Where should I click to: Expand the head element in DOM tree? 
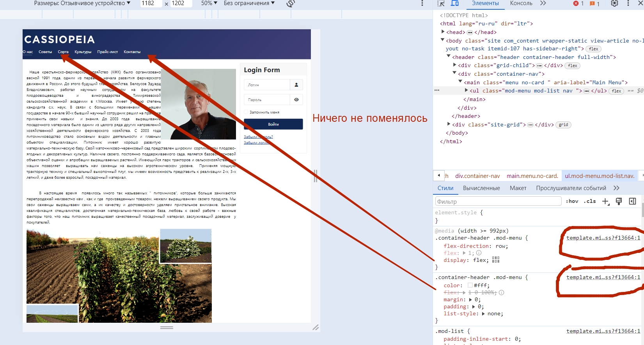point(443,32)
